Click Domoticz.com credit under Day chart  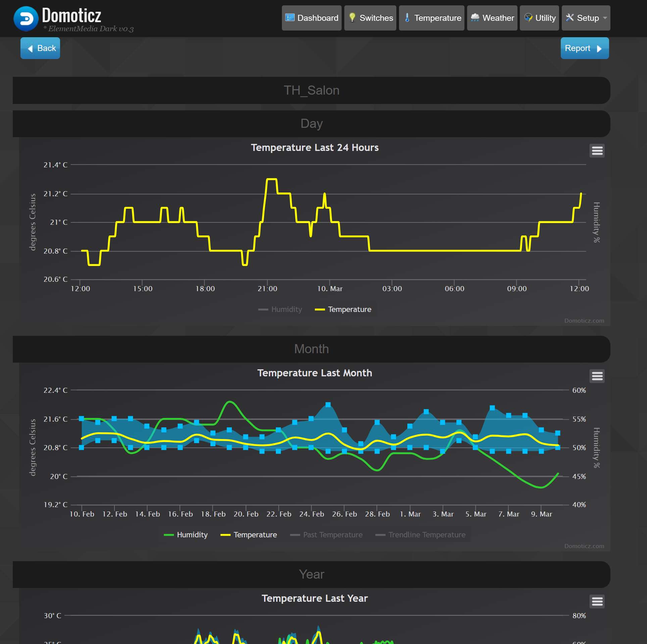pyautogui.click(x=584, y=321)
